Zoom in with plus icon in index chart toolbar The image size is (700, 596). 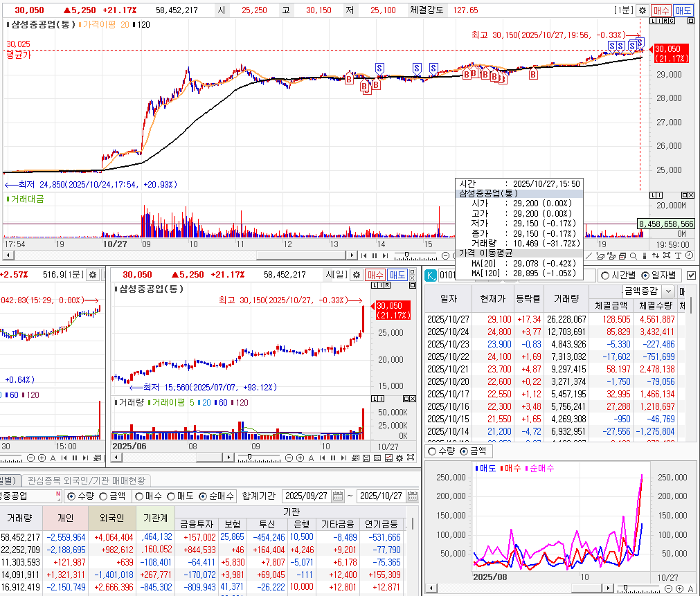[x=42, y=458]
